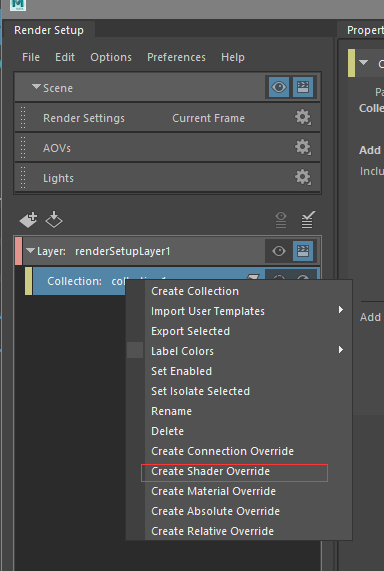Image resolution: width=384 pixels, height=571 pixels.
Task: Toggle renderSetupLayer1 visibility eye
Action: coord(279,251)
